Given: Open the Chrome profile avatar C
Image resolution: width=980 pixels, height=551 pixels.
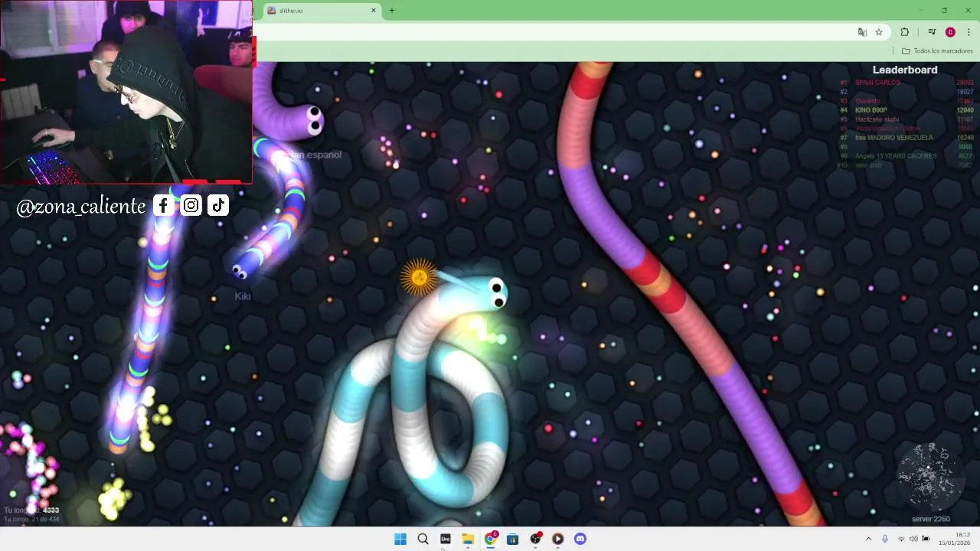Looking at the screenshot, I should point(950,32).
